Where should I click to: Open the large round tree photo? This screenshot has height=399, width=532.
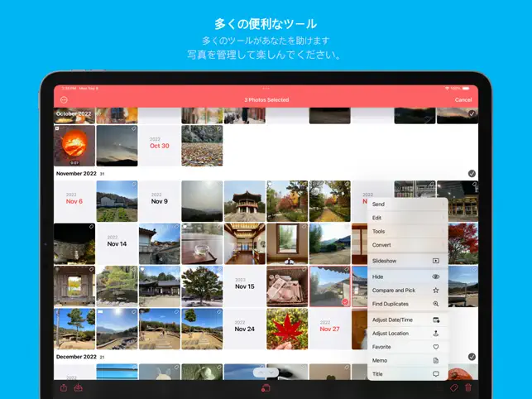(202, 286)
